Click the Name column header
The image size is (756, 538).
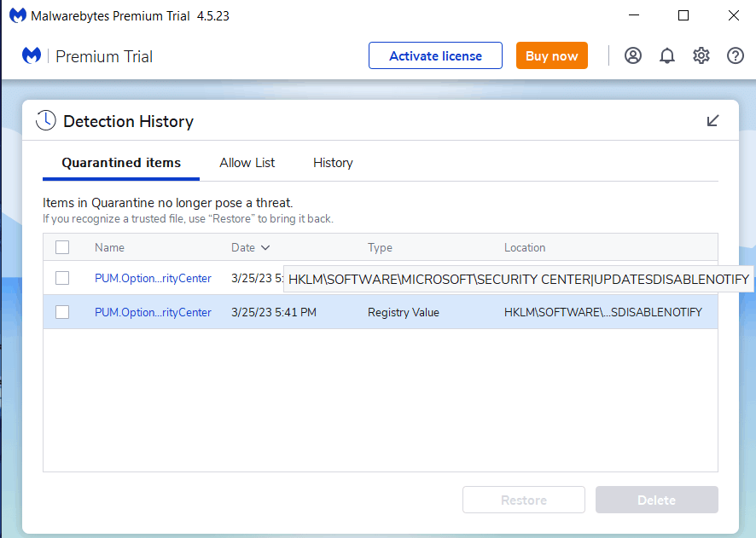click(109, 247)
